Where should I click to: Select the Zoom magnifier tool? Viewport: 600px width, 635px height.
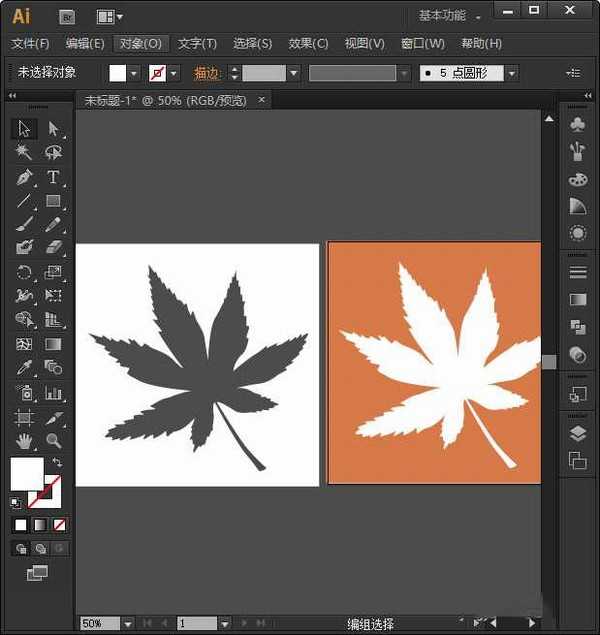pyautogui.click(x=53, y=440)
